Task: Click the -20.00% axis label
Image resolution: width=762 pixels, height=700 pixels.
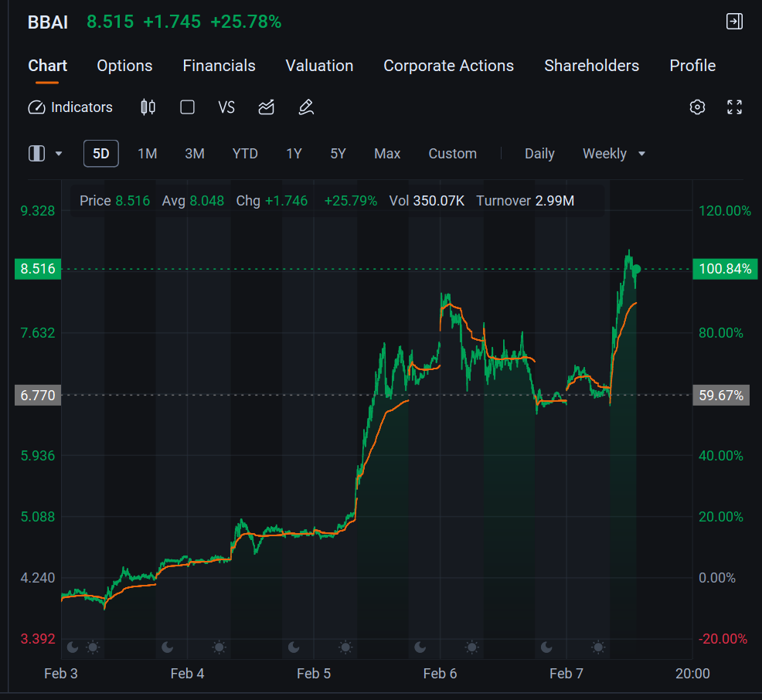Action: [x=723, y=639]
